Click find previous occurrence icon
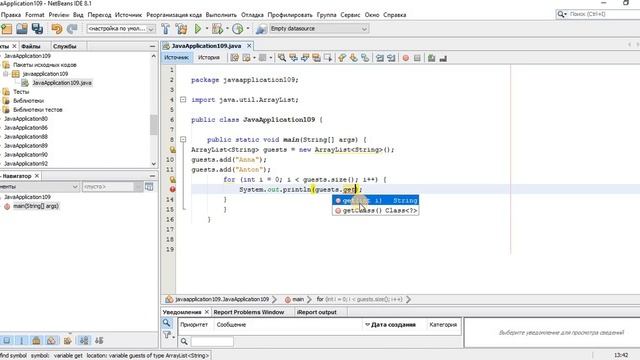640x360 pixels. click(x=293, y=58)
